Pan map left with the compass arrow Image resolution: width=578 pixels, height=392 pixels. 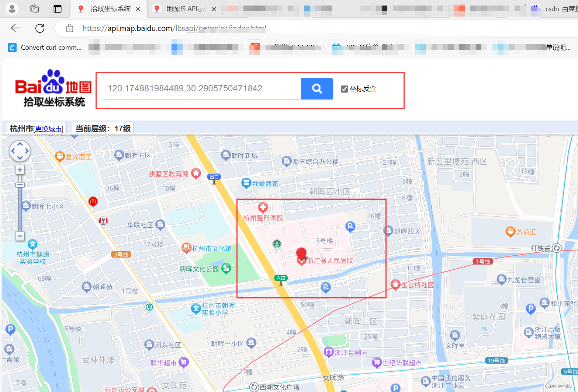coord(13,151)
